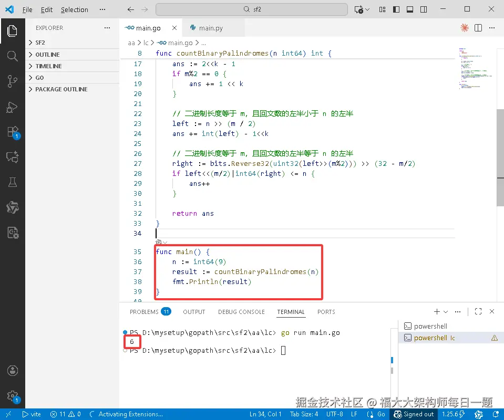The width and height of the screenshot is (504, 420).
Task: Open the Source Control view
Action: click(12, 81)
